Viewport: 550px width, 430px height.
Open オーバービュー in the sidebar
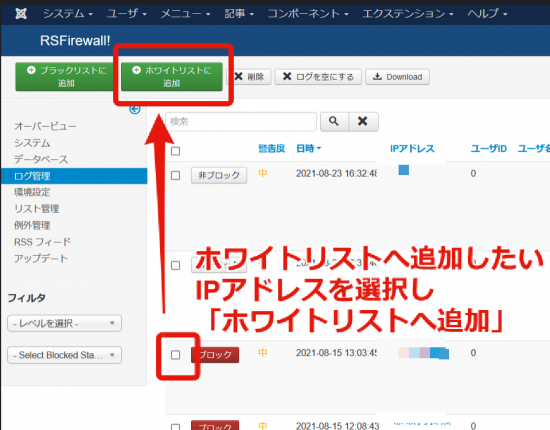(45, 126)
